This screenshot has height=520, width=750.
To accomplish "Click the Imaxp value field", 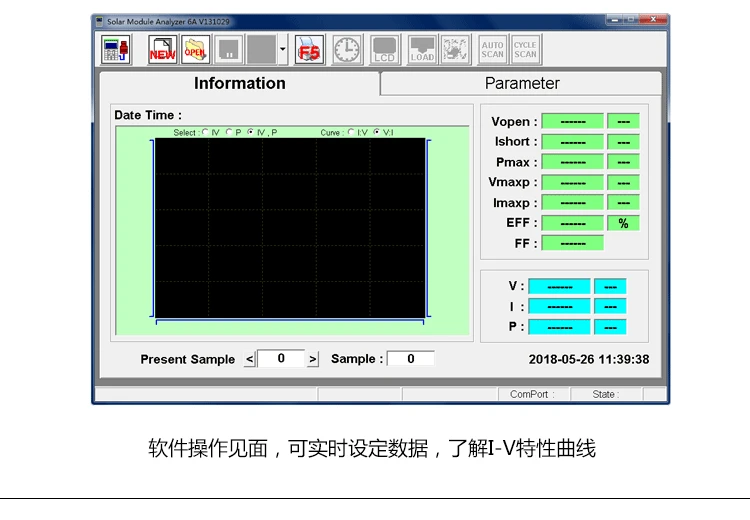I will (573, 203).
